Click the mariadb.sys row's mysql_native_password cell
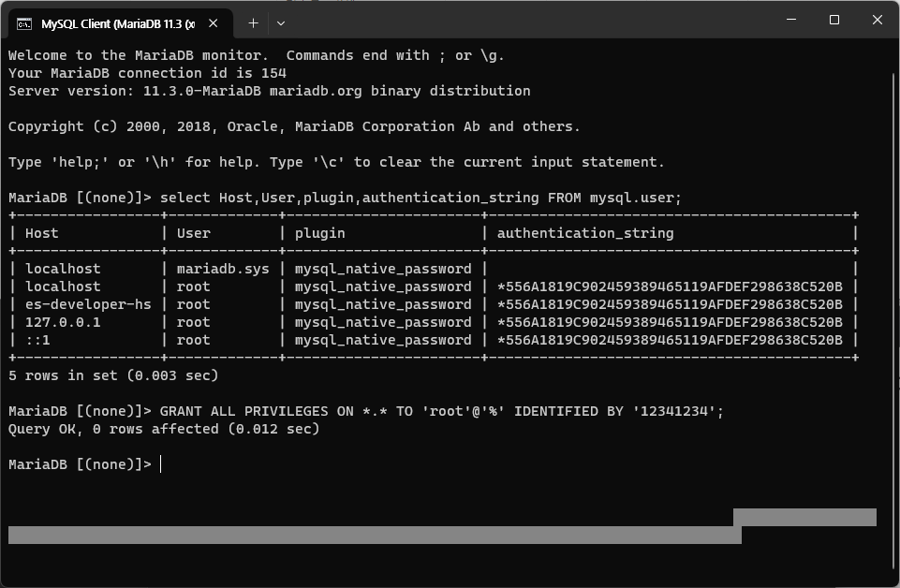This screenshot has height=588, width=900. pyautogui.click(x=383, y=269)
